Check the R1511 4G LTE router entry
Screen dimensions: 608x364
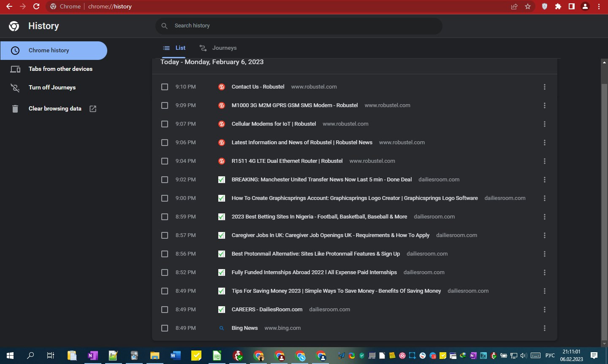pyautogui.click(x=165, y=161)
